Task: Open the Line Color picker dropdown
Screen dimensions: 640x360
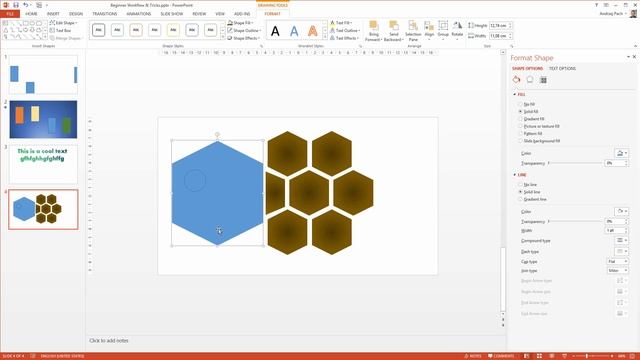Action: (621, 211)
